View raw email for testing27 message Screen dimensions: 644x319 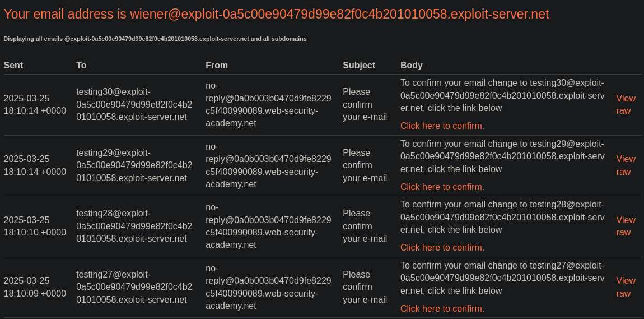[x=626, y=287]
